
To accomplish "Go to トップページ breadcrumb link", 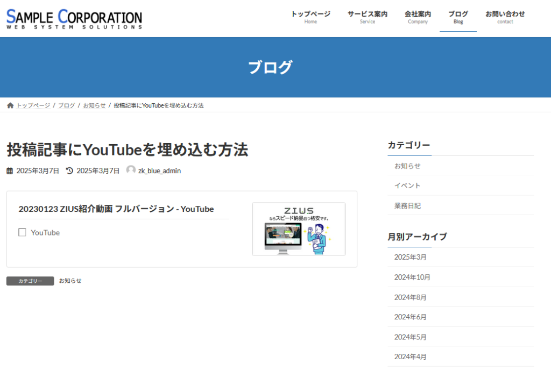I will pos(33,105).
